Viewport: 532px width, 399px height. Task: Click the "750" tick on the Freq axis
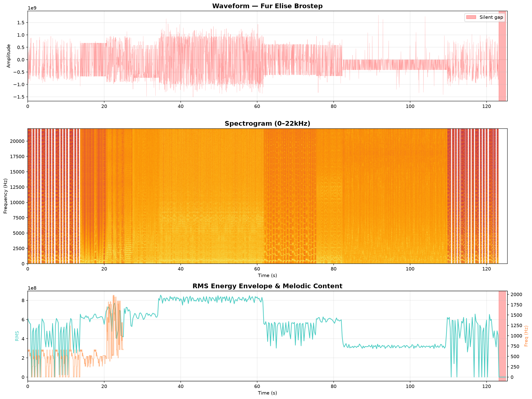coord(515,346)
